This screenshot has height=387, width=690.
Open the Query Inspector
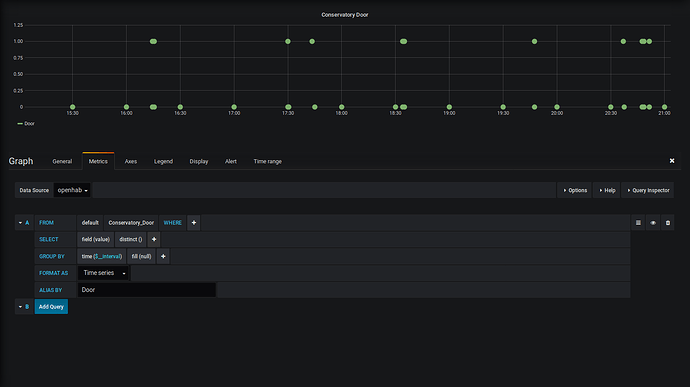[x=648, y=190]
